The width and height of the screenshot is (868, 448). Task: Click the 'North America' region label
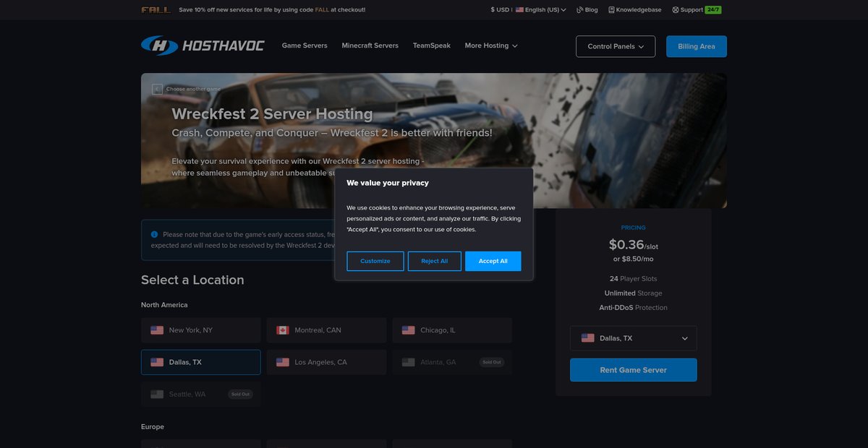click(x=164, y=305)
